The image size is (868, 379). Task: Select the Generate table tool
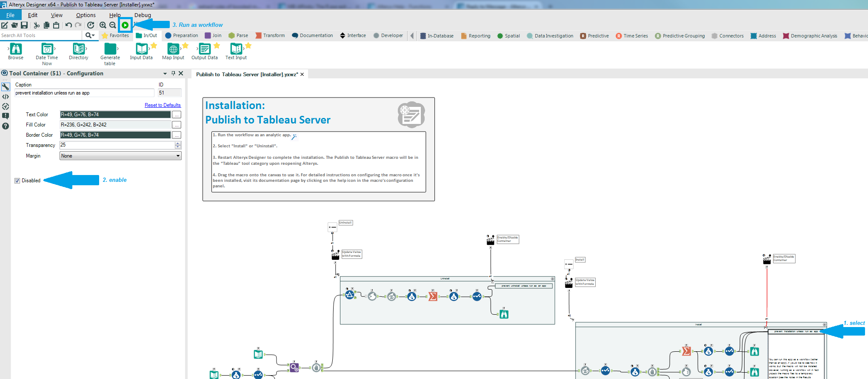pyautogui.click(x=110, y=54)
